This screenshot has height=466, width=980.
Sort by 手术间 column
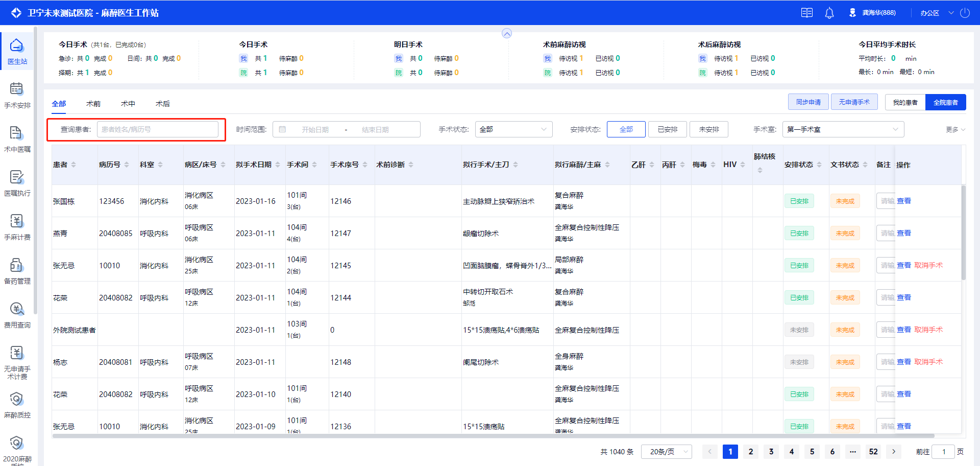tap(314, 165)
